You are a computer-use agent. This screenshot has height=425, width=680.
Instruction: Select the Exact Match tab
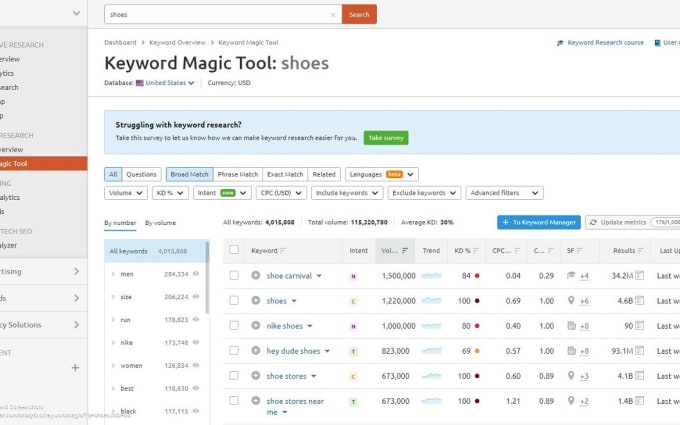click(285, 174)
